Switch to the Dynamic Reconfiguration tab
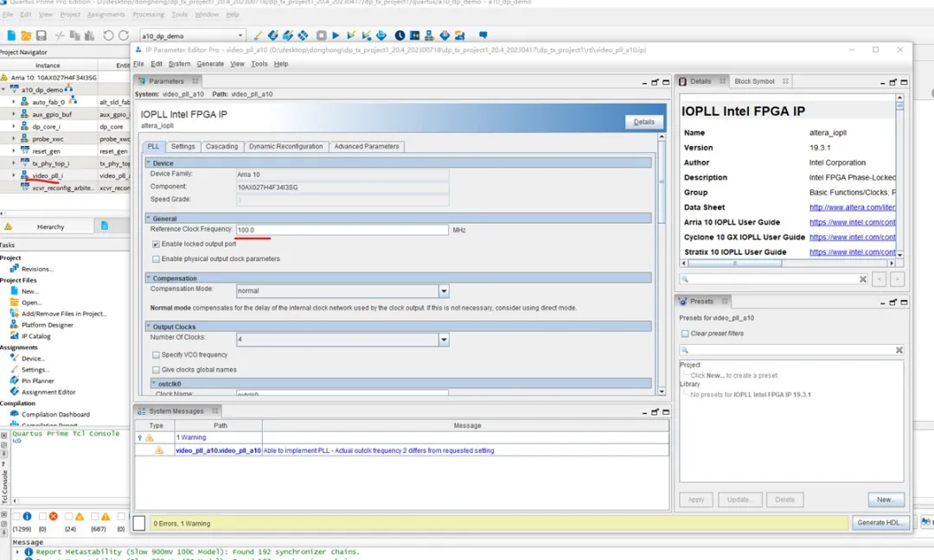This screenshot has width=934, height=560. pyautogui.click(x=285, y=147)
